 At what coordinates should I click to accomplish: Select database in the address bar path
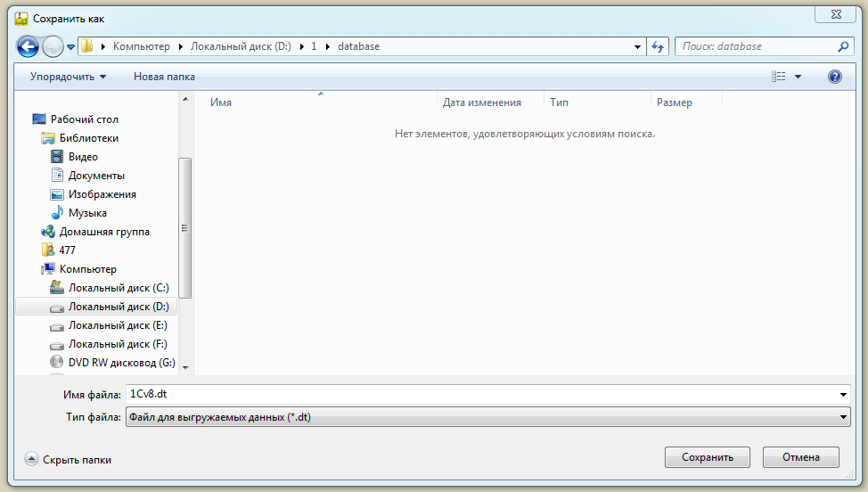click(x=359, y=46)
